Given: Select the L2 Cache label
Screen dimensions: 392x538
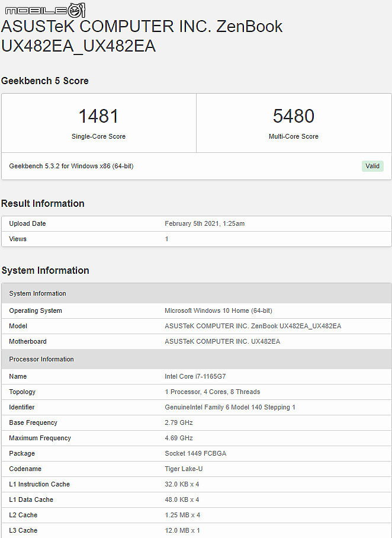Looking at the screenshot, I should 23,515.
